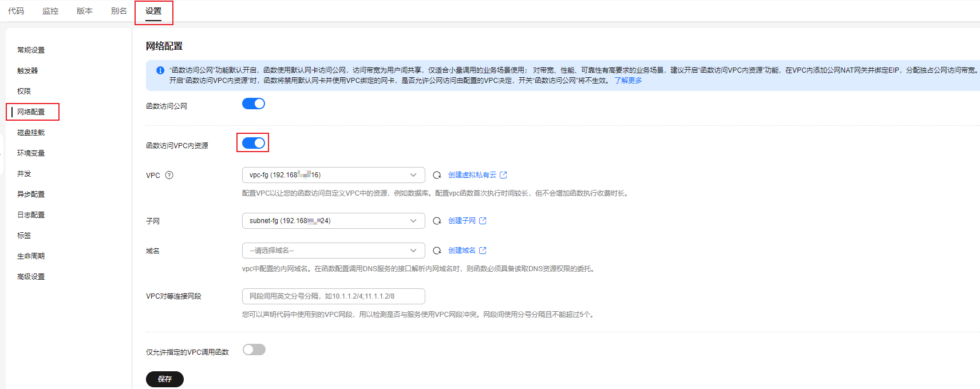The height and width of the screenshot is (389, 980).
Task: Click the blue info icon in notice banner
Action: tap(160, 70)
